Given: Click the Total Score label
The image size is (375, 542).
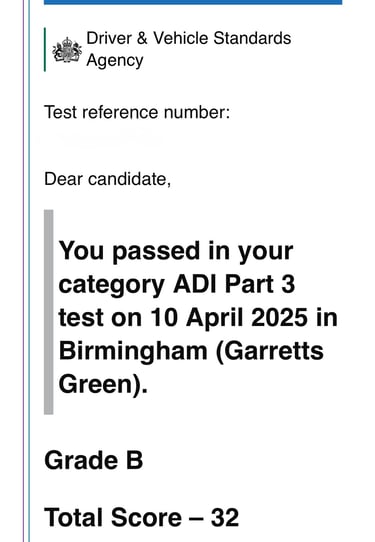Looking at the screenshot, I should [113, 517].
